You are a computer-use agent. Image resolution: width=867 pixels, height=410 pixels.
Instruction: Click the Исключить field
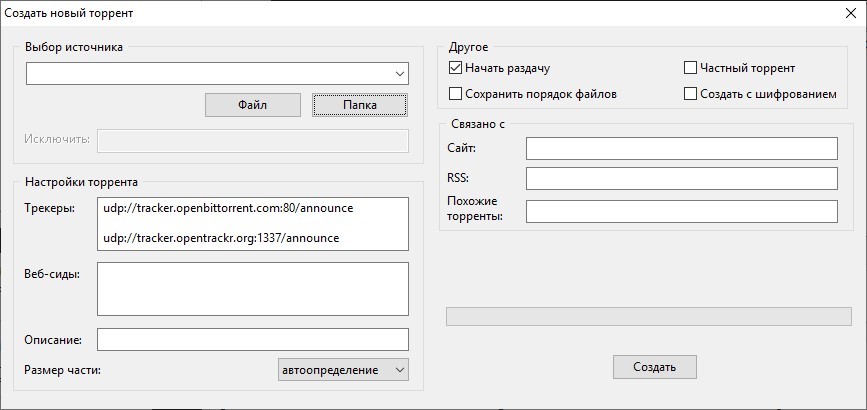(253, 139)
